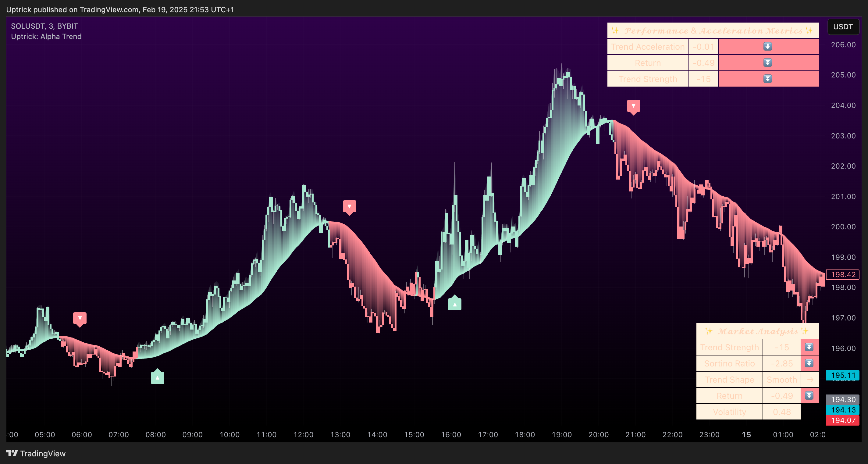Click the 12:00 time axis label
This screenshot has width=868, height=464.
point(303,435)
